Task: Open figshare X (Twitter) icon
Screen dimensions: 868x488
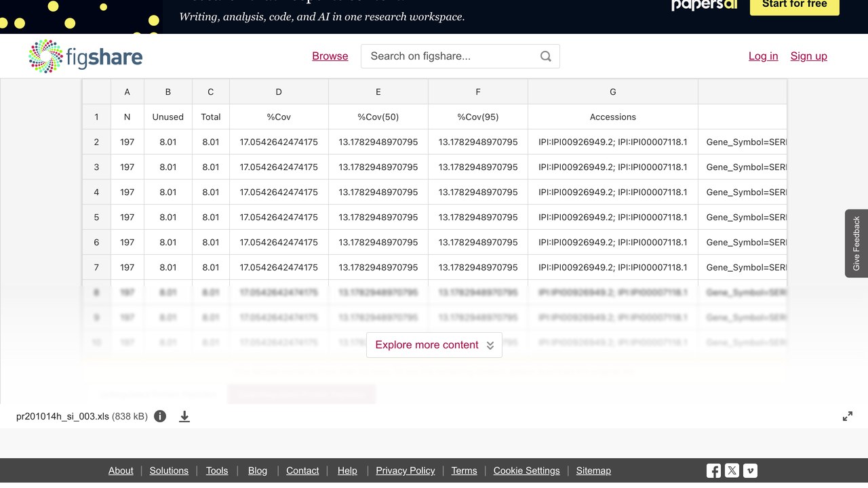Action: pos(732,470)
